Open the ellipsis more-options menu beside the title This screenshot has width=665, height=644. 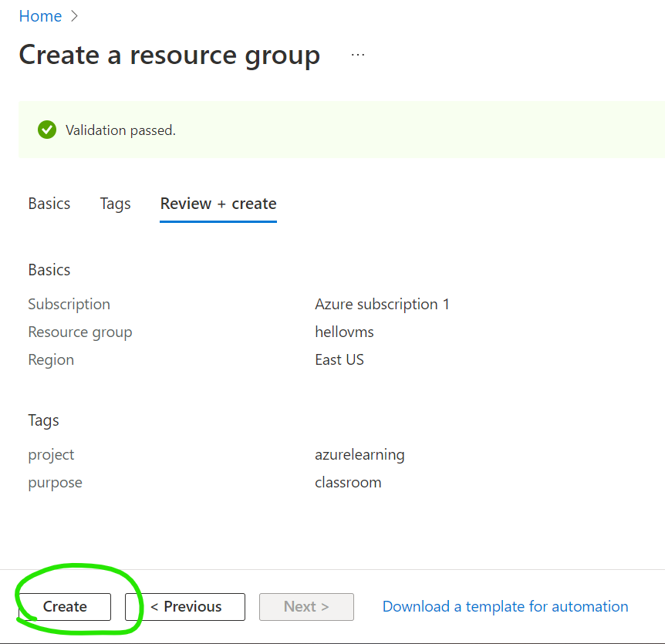click(x=357, y=55)
